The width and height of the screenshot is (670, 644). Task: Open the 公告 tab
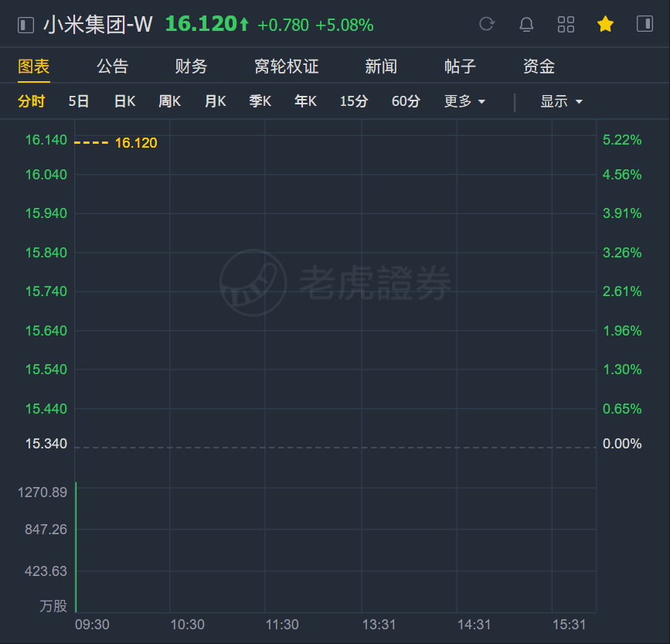(112, 66)
